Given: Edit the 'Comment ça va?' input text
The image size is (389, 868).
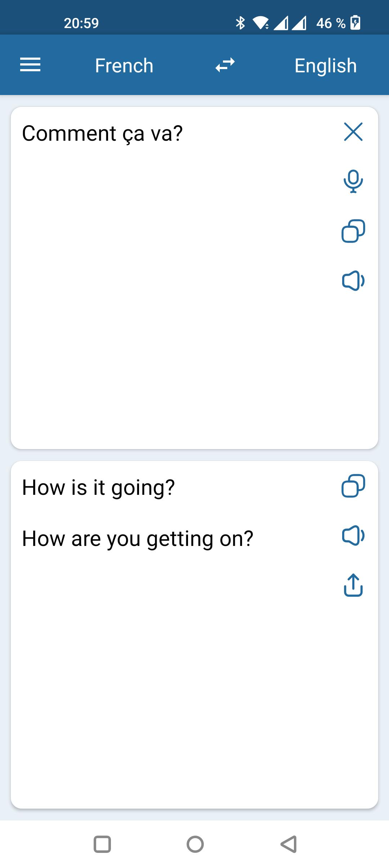Looking at the screenshot, I should click(x=103, y=134).
